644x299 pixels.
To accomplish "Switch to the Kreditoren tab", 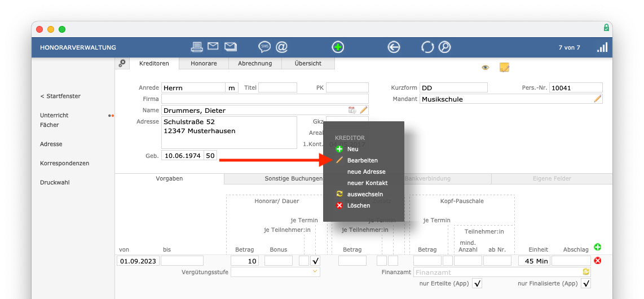I will point(154,63).
